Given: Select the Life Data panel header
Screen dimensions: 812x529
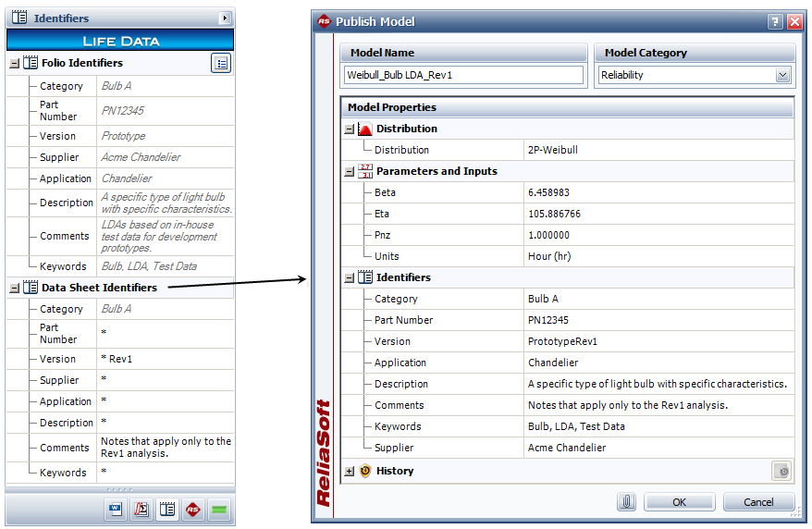Looking at the screenshot, I should tap(120, 41).
